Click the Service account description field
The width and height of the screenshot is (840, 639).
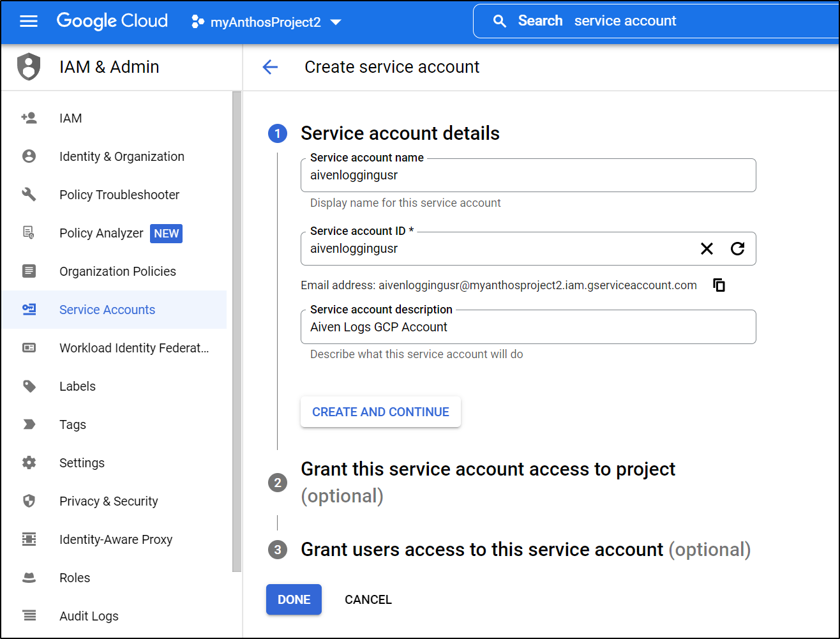tap(528, 327)
